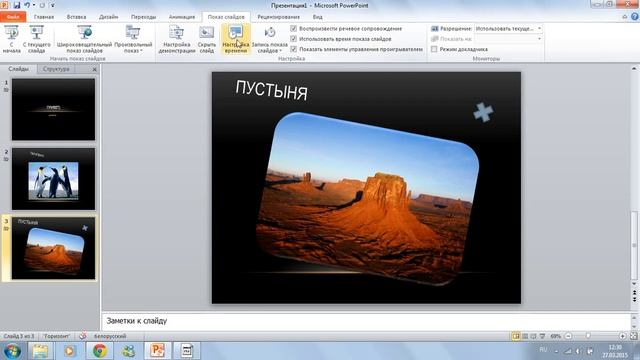
Task: Click zoom percentage 69% in the status bar
Action: tap(556, 336)
